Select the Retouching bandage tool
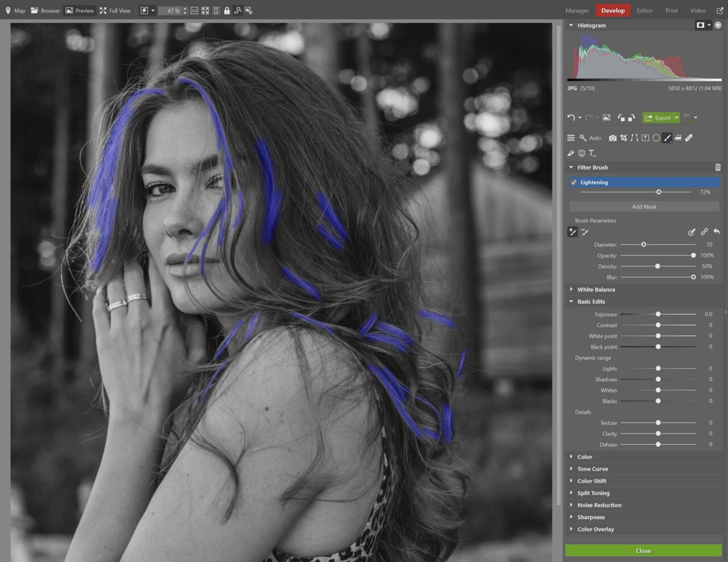This screenshot has height=562, width=728. tap(689, 138)
